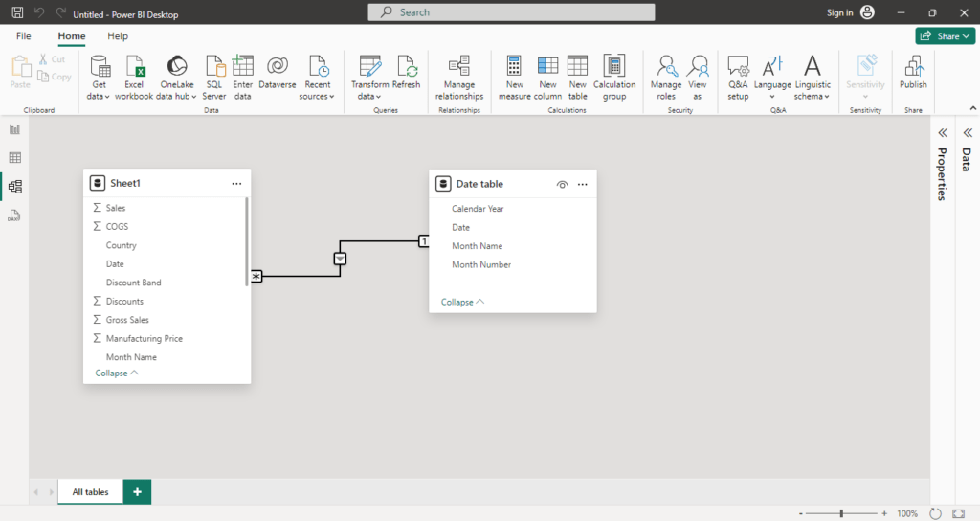Click the Save icon in title bar
Screen dimensions: 980x521
point(17,12)
